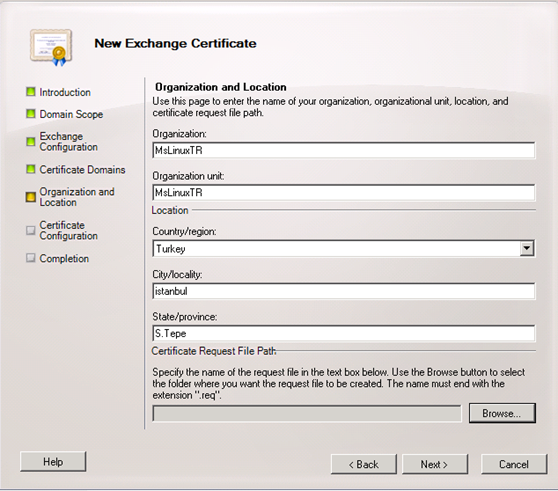
Task: Select Certificate Domains step label
Action: click(x=82, y=169)
